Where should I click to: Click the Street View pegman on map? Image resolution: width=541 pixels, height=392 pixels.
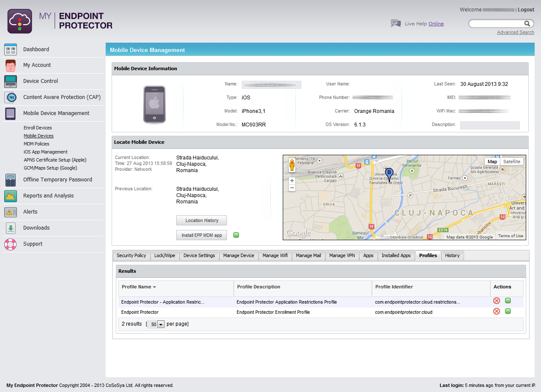[292, 165]
